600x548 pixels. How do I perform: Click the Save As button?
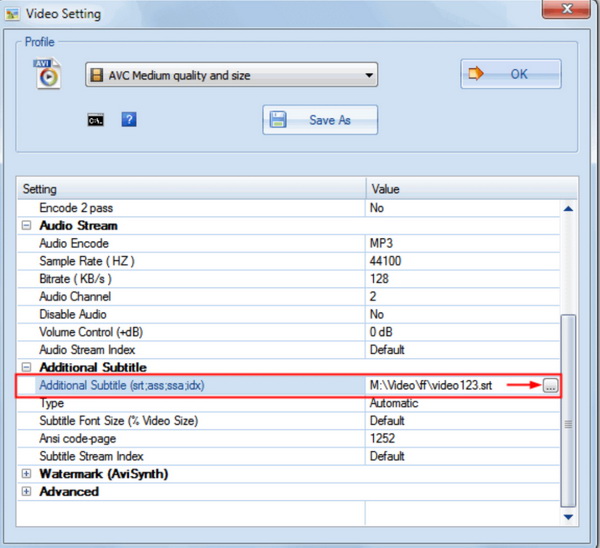pos(320,120)
